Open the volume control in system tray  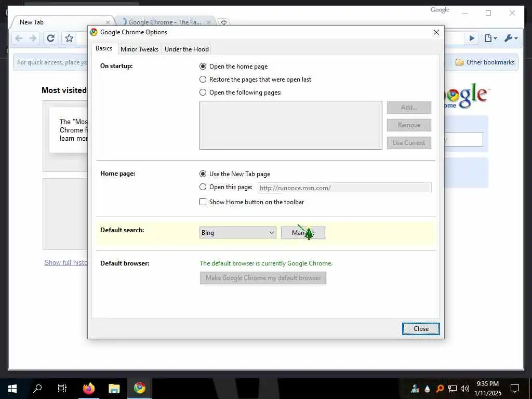[x=465, y=389]
